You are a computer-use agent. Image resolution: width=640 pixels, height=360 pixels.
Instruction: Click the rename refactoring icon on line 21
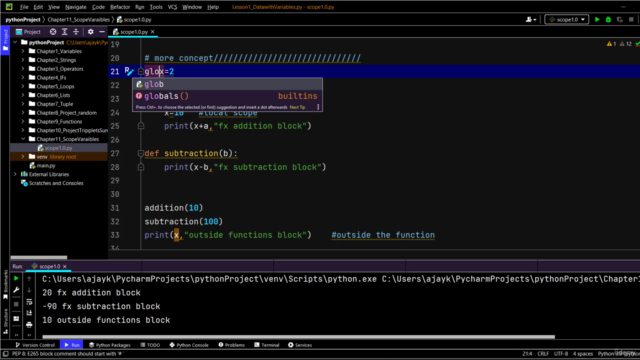tap(129, 71)
